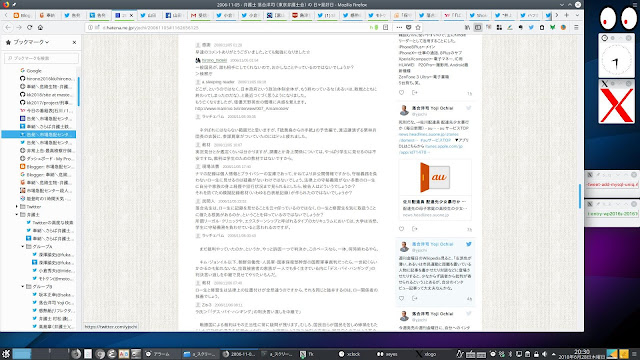Open the Firefox hamburger menu
Viewport: 640px width, 360px height.
pyautogui.click(x=576, y=27)
